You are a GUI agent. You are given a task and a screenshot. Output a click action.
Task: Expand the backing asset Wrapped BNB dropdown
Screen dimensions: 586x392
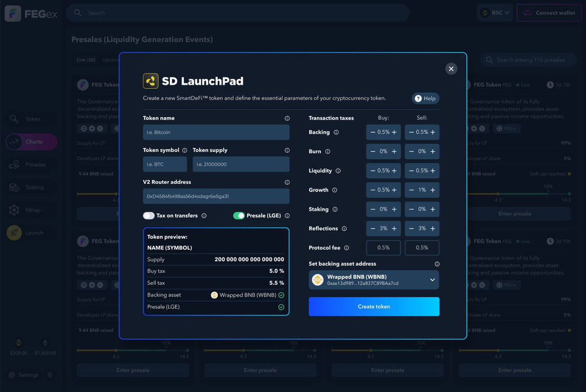click(374, 280)
